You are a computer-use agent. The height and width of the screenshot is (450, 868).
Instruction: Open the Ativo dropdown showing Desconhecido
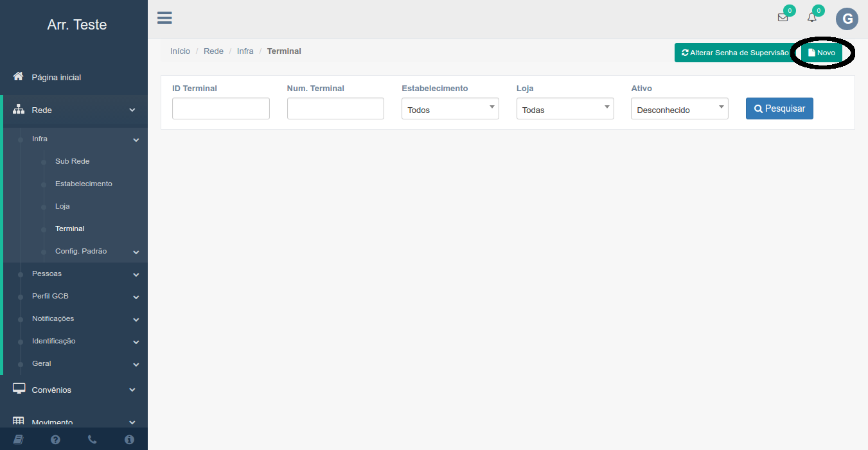pos(679,109)
